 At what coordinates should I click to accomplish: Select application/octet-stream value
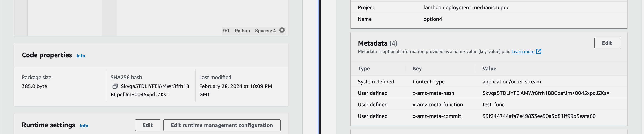coord(512,82)
